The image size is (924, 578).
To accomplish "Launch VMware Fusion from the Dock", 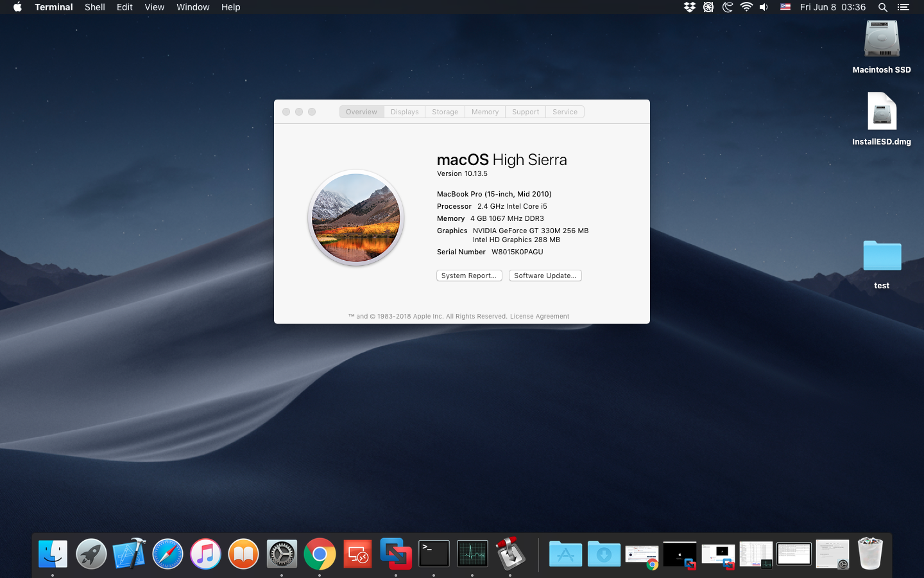I will point(396,554).
